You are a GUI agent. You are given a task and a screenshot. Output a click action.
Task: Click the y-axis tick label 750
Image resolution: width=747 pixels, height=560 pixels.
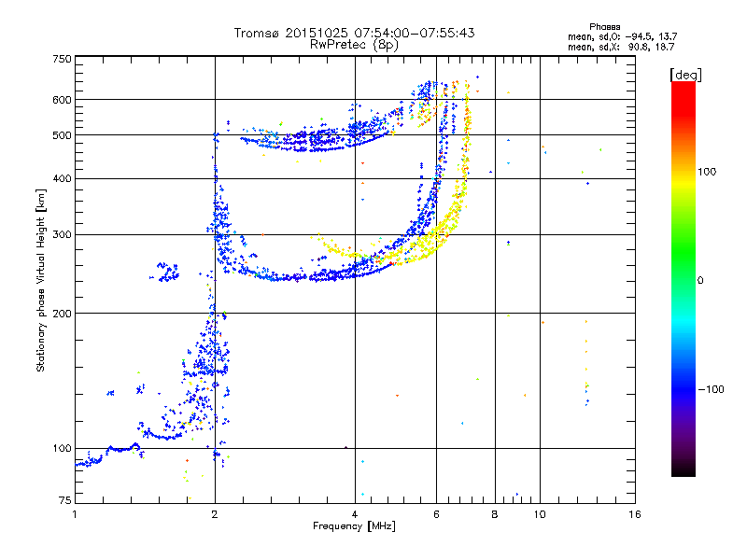62,59
